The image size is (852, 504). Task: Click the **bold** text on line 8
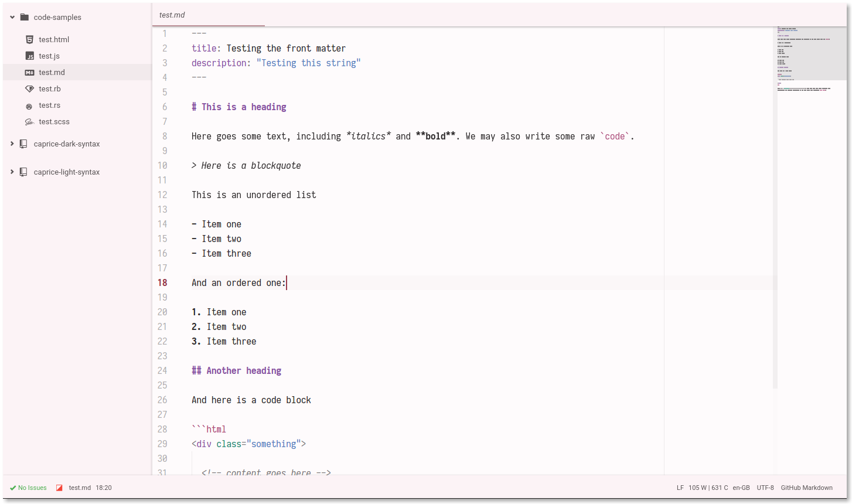click(436, 136)
